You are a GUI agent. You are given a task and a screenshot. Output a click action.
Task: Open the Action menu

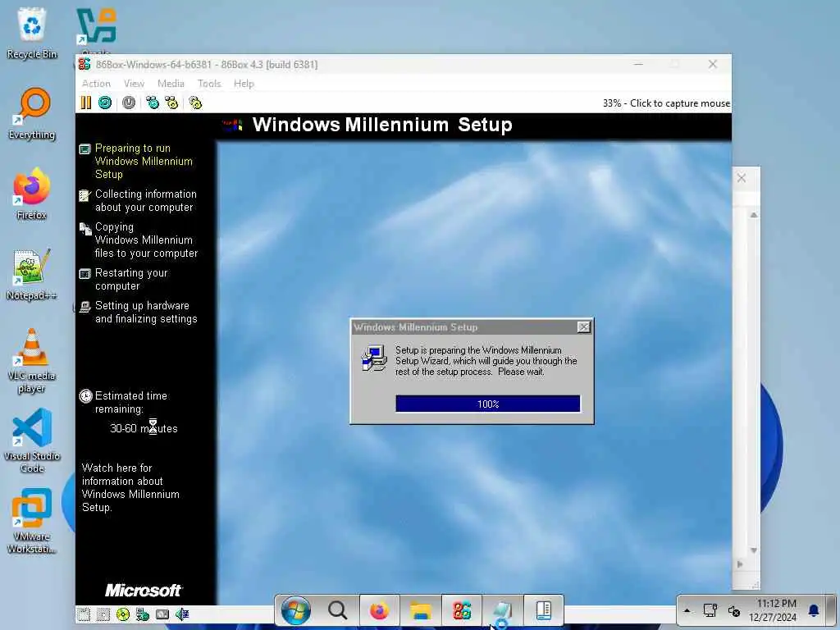tap(96, 84)
